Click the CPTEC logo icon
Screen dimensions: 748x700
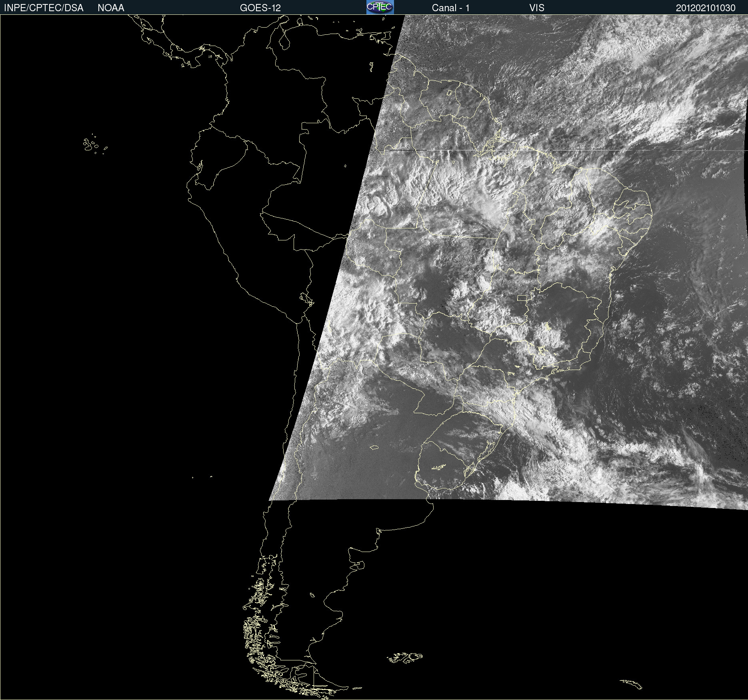(380, 7)
